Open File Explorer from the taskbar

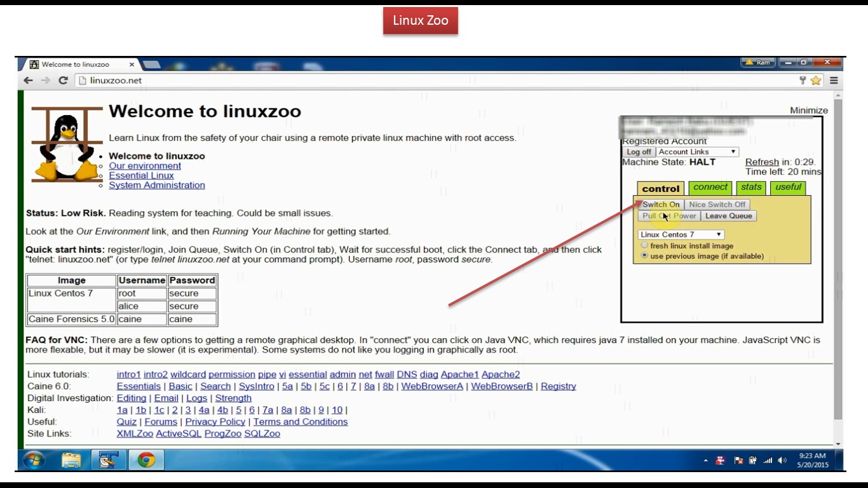(x=71, y=459)
